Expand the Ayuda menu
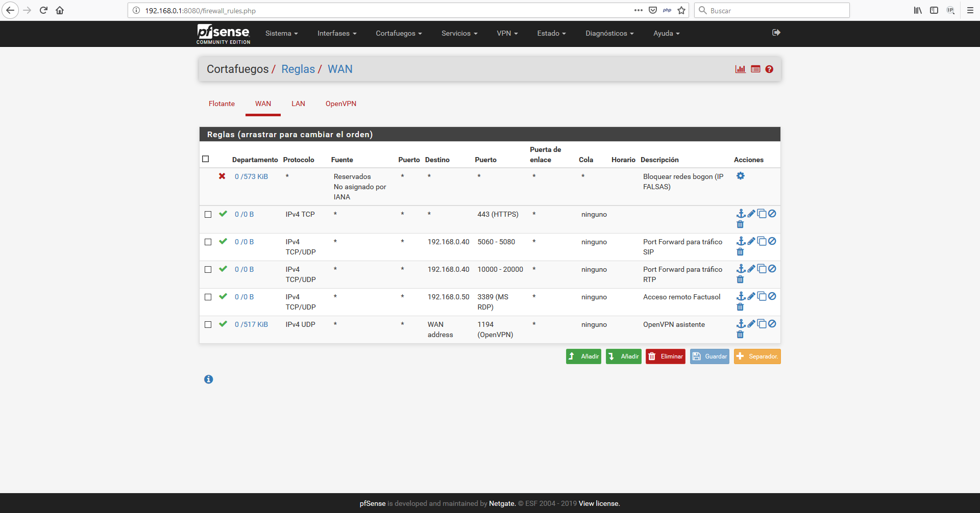 [x=666, y=33]
